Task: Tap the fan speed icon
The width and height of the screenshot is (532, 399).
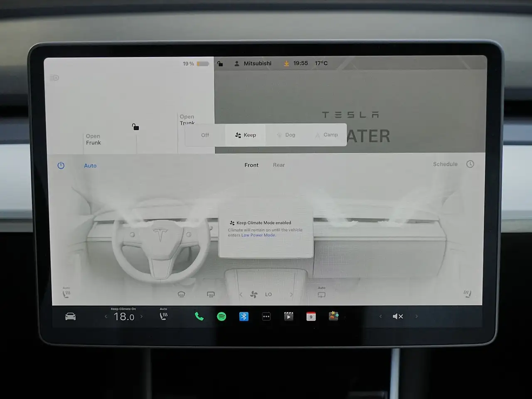Action: 254,295
